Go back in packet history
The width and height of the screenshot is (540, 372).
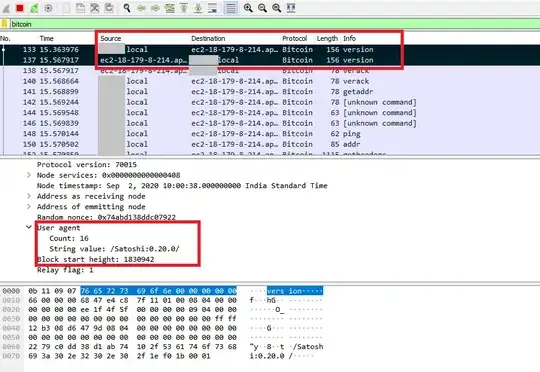tap(141, 8)
